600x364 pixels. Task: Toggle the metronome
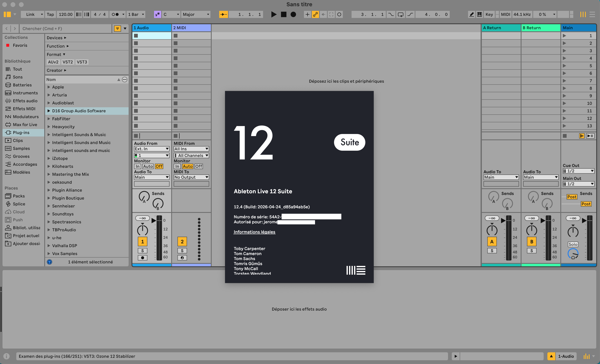pos(115,14)
